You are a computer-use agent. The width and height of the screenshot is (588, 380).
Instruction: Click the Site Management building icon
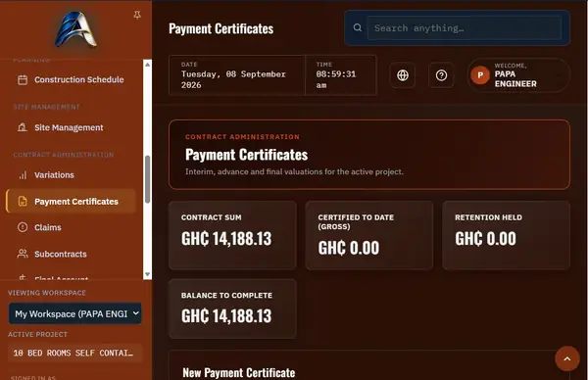[23, 127]
